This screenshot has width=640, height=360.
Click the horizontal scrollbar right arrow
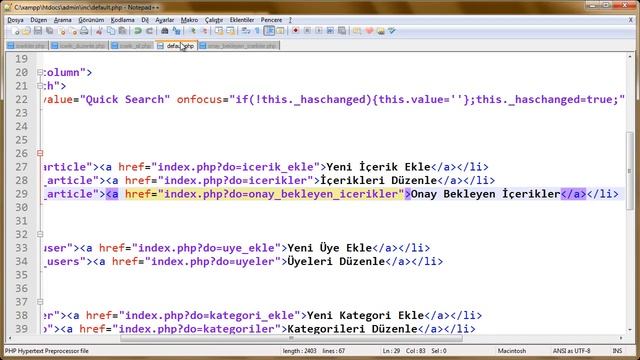621,338
